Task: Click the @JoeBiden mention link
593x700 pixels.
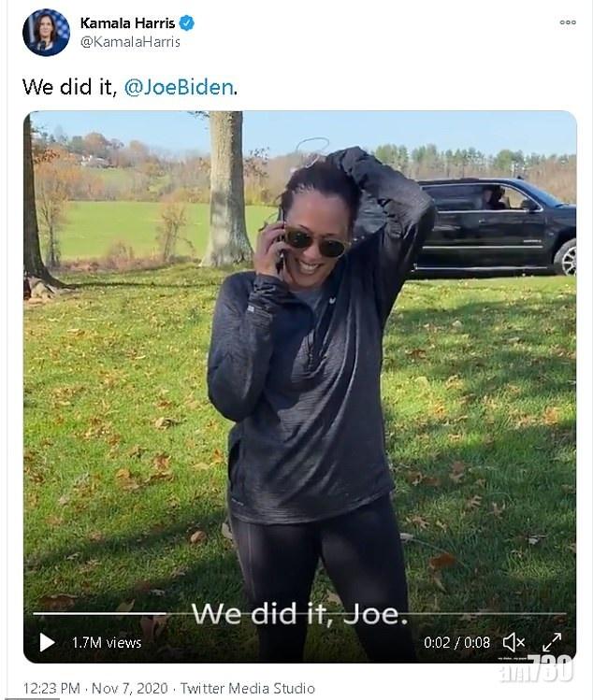Action: pyautogui.click(x=179, y=87)
